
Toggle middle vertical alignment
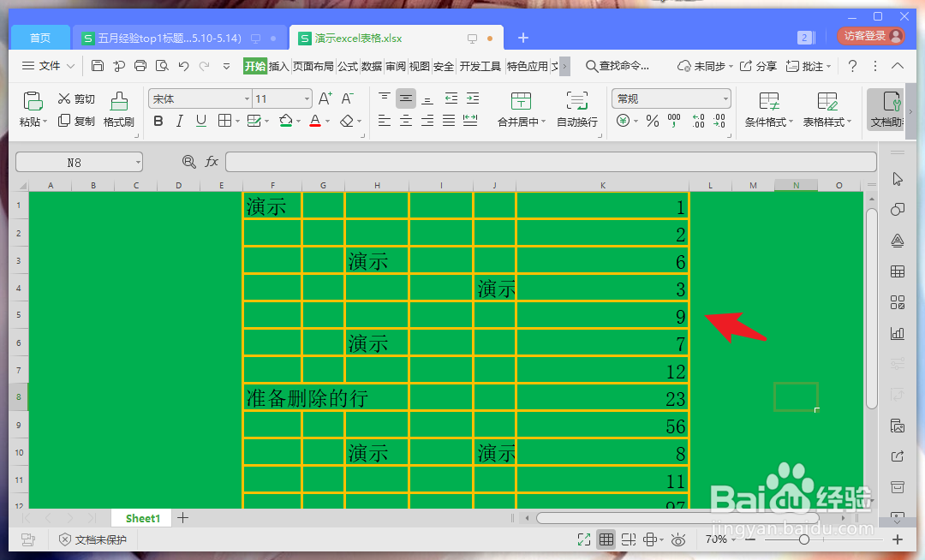406,98
